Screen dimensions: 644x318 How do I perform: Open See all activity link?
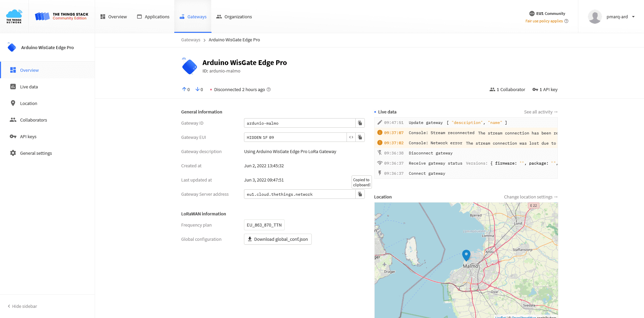[x=540, y=112]
